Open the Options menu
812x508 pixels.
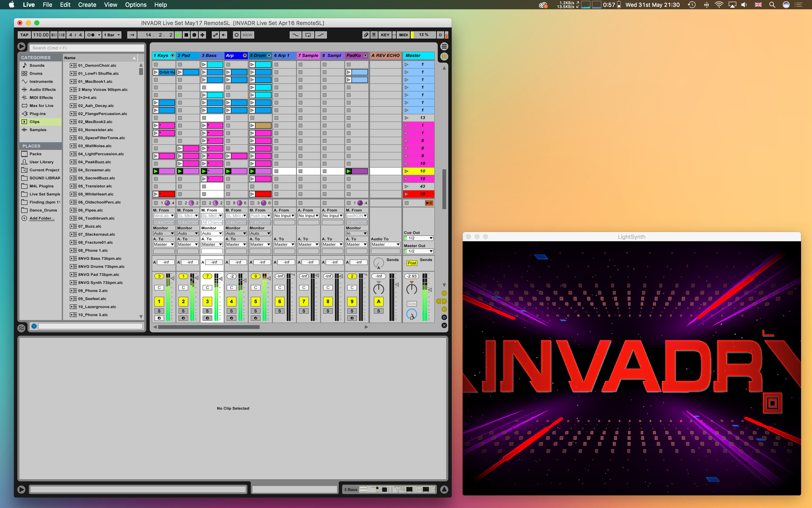tap(136, 5)
